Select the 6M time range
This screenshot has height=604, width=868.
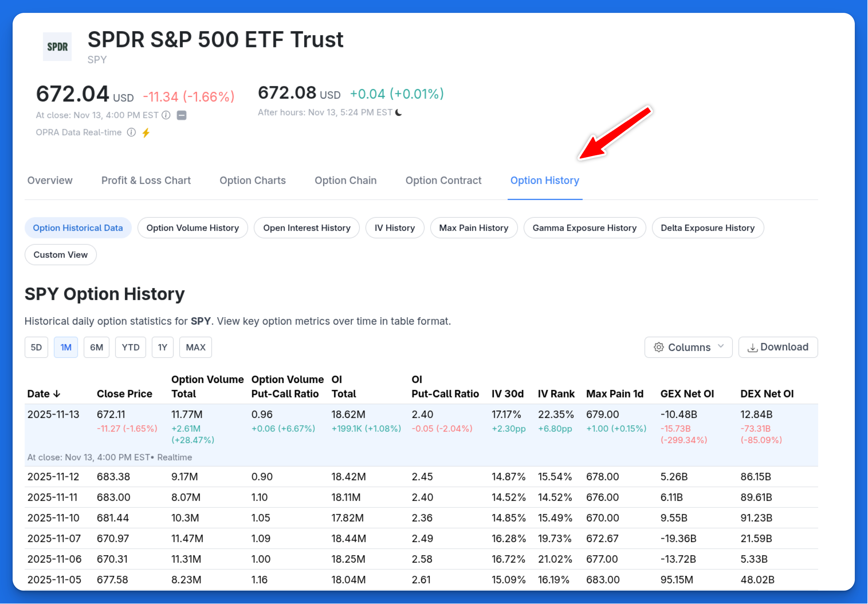(96, 347)
